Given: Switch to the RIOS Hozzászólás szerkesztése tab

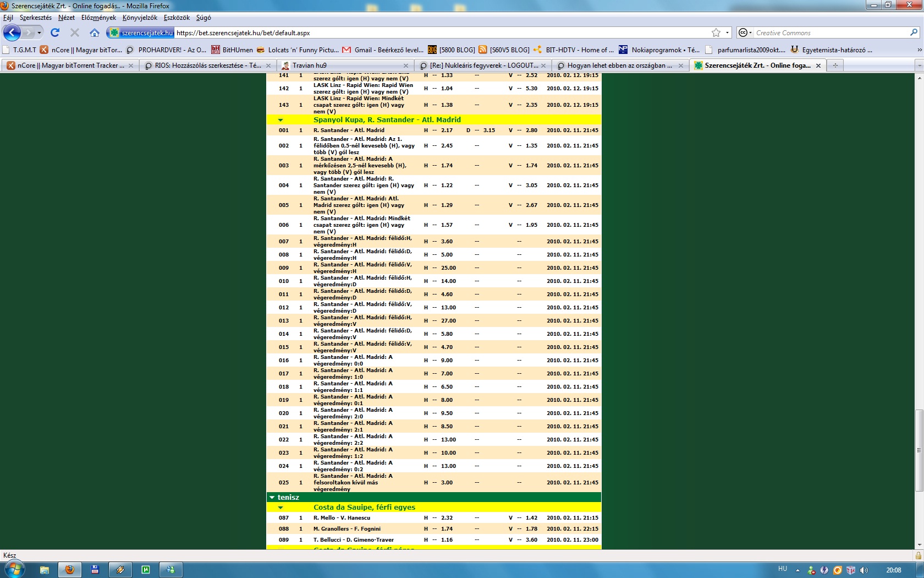Looking at the screenshot, I should 207,65.
